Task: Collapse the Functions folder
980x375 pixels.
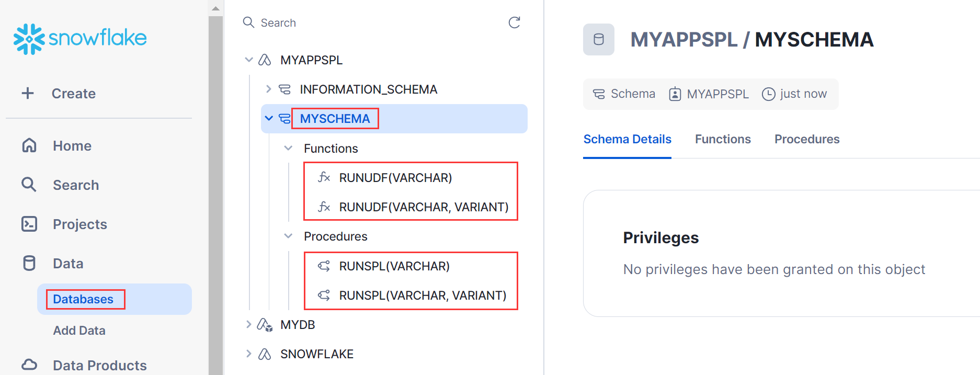Action: point(288,148)
